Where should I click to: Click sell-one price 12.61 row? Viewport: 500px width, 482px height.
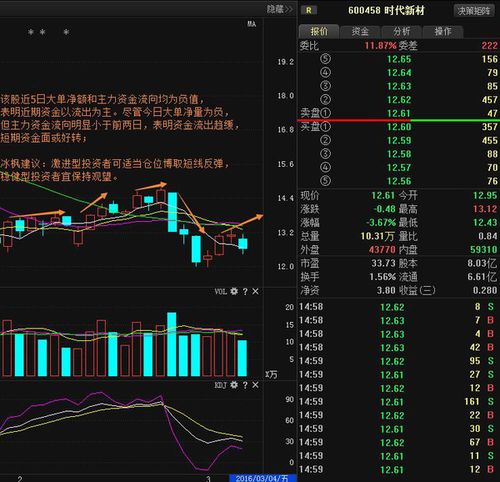tap(399, 113)
